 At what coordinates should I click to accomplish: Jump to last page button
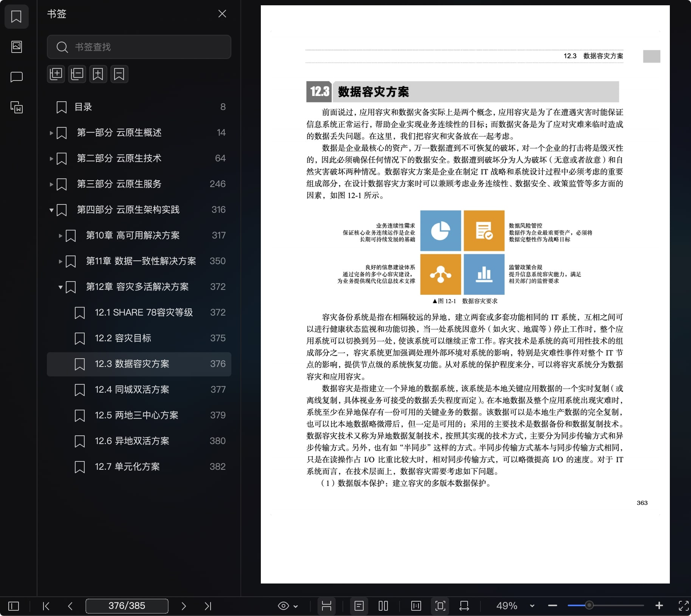208,606
